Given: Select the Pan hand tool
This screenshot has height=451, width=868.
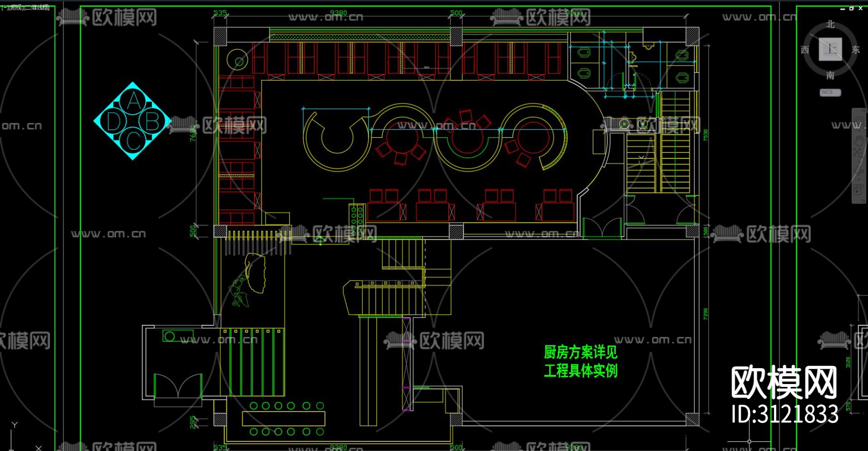Looking at the screenshot, I should (x=859, y=140).
